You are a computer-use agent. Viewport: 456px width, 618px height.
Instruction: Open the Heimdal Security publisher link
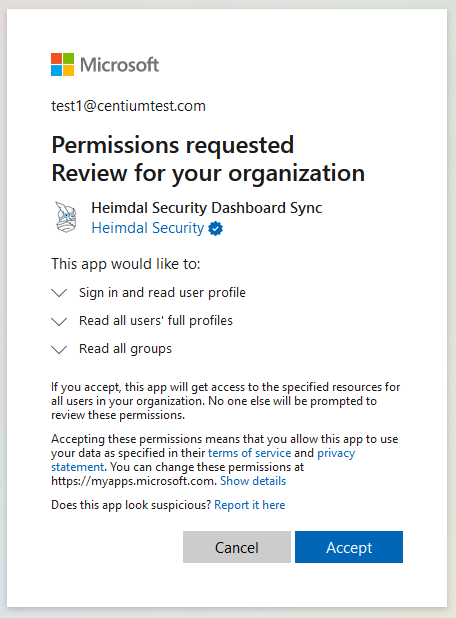148,228
